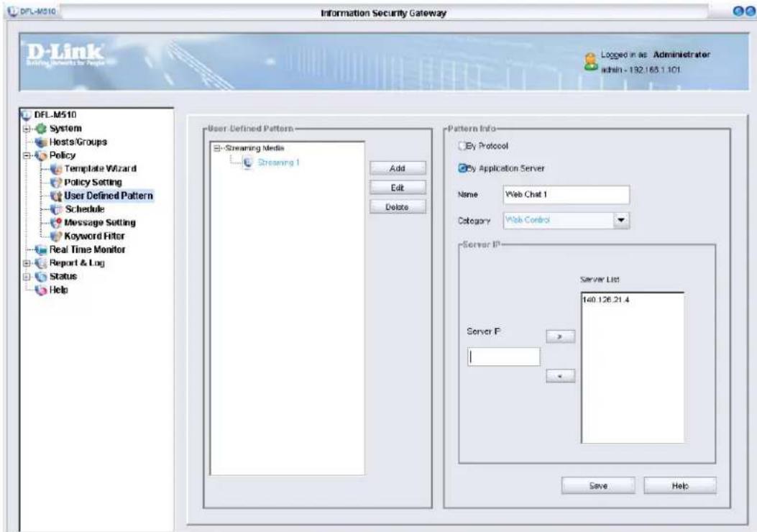Collapse the Streaming Media node
757x532 pixels.
(217, 148)
